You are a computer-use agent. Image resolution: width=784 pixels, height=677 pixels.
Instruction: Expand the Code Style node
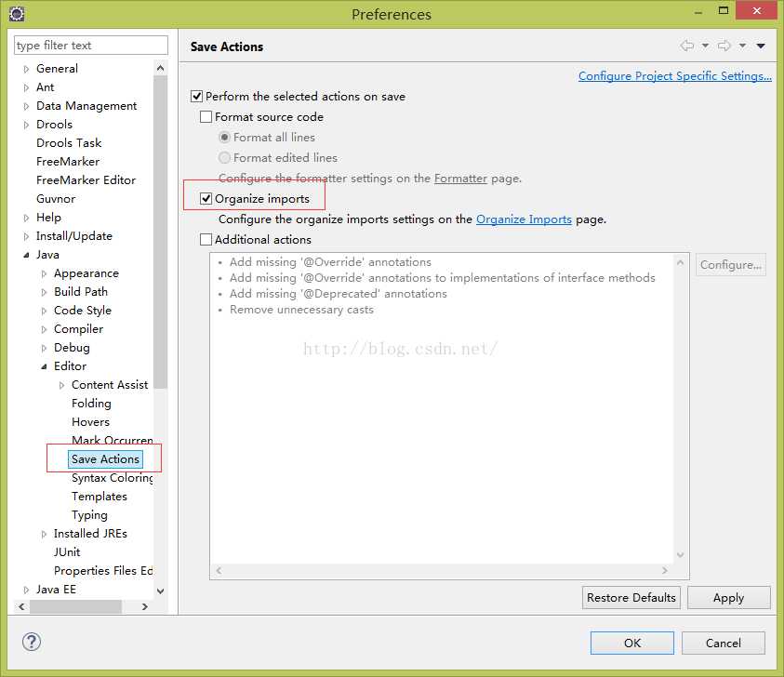44,311
